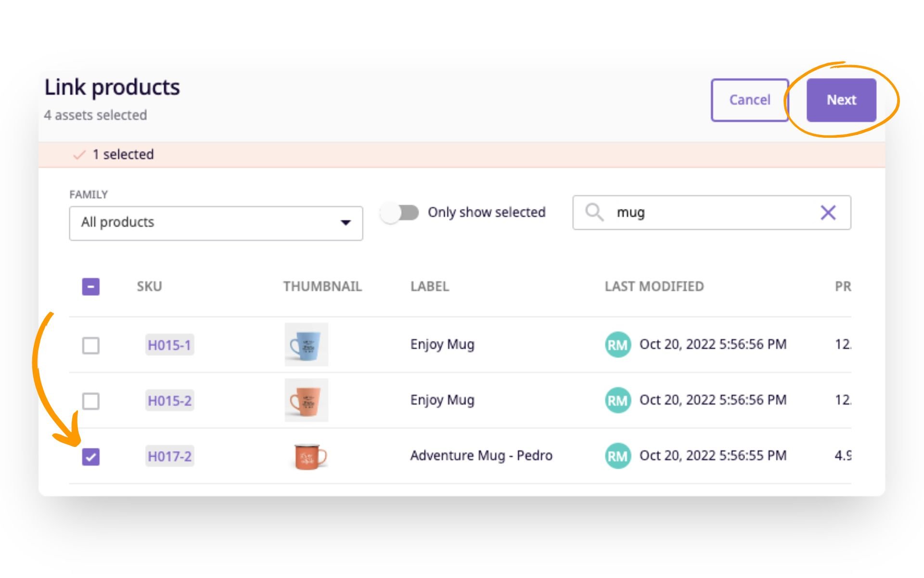Click the H017-2 SKU link
The width and height of the screenshot is (924, 578).
pos(169,456)
